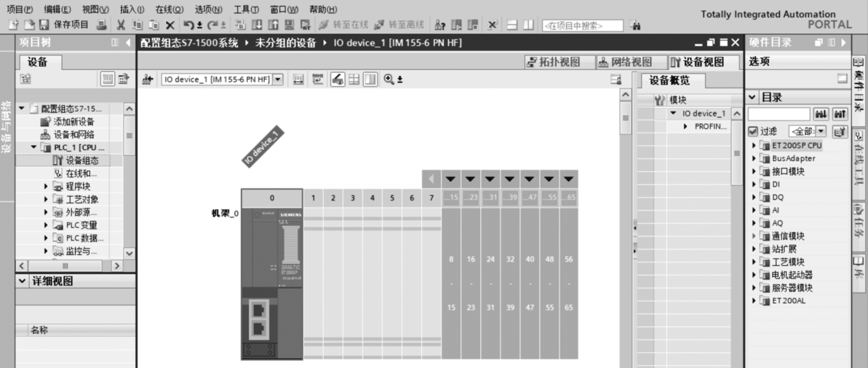The image size is (868, 368).
Task: Click the paste icon in toolbar
Action: (x=153, y=25)
